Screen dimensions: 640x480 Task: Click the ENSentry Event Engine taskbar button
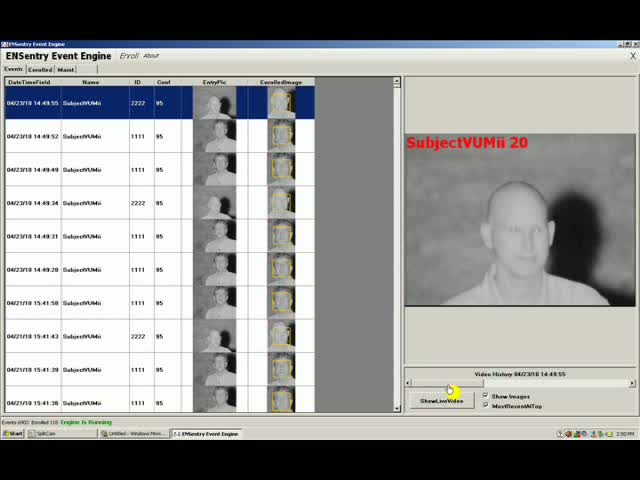(x=207, y=433)
